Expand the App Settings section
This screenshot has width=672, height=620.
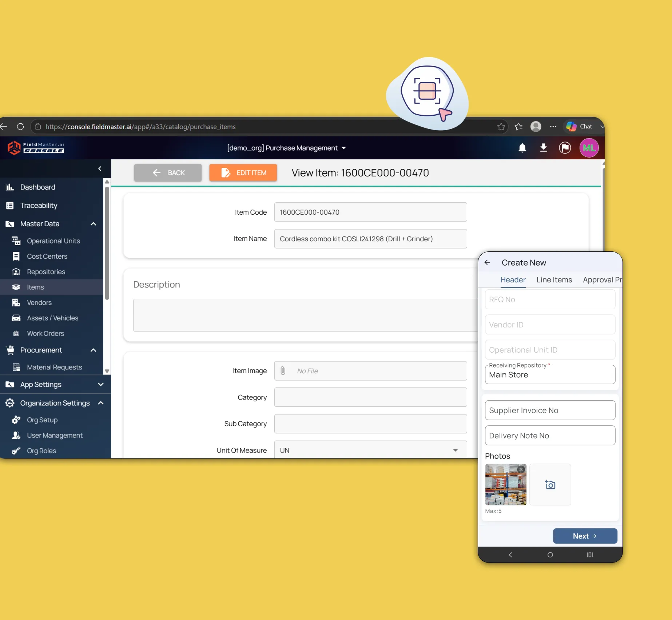[101, 384]
